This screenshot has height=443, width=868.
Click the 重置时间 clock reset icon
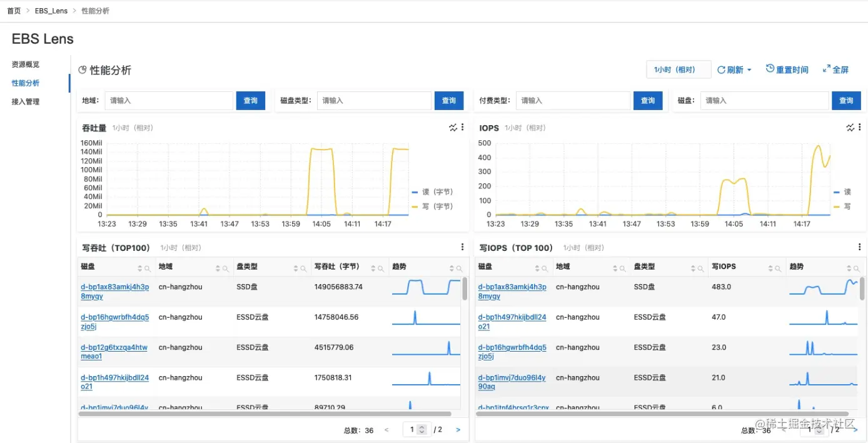(x=770, y=69)
